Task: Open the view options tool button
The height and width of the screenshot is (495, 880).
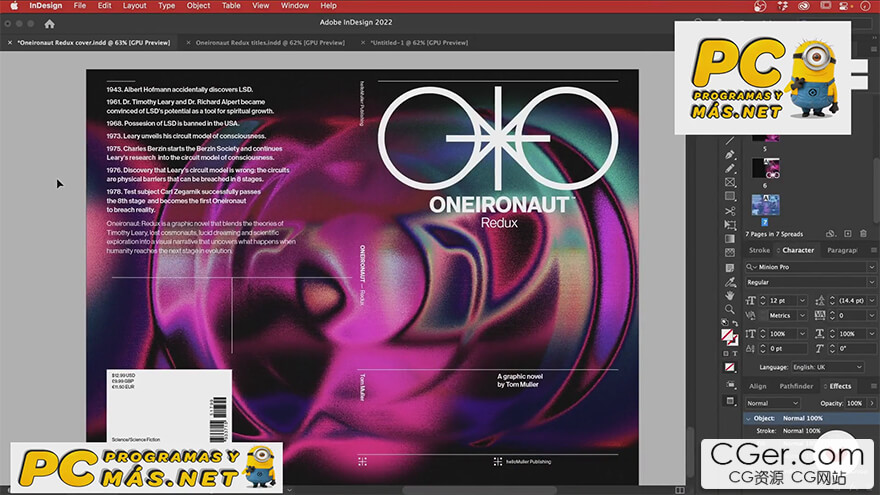Action: coord(730,385)
